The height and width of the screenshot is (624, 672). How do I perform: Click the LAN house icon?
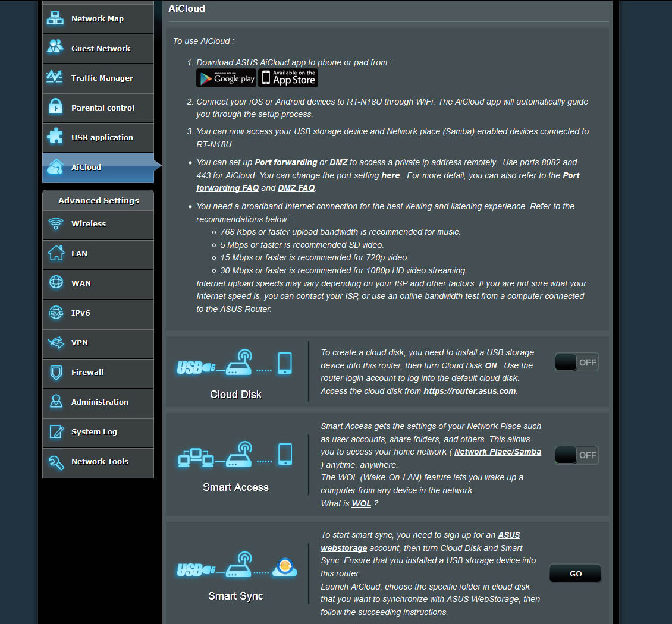(x=56, y=253)
